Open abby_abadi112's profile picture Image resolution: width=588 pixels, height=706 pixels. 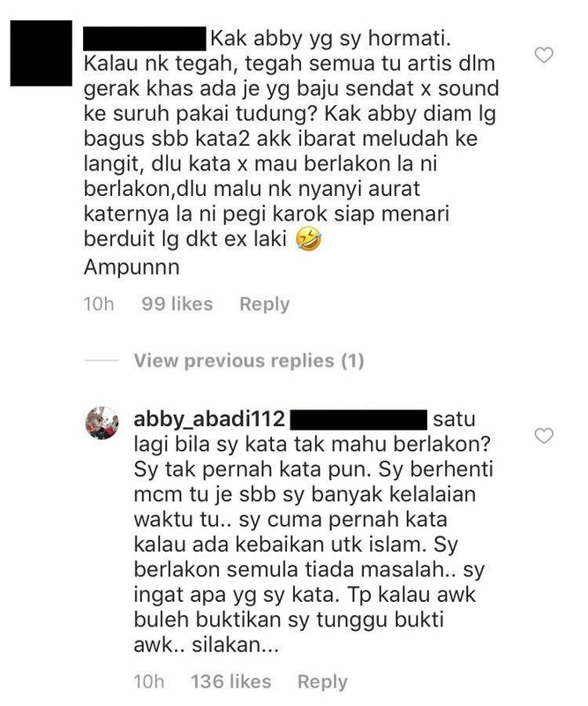[x=102, y=423]
